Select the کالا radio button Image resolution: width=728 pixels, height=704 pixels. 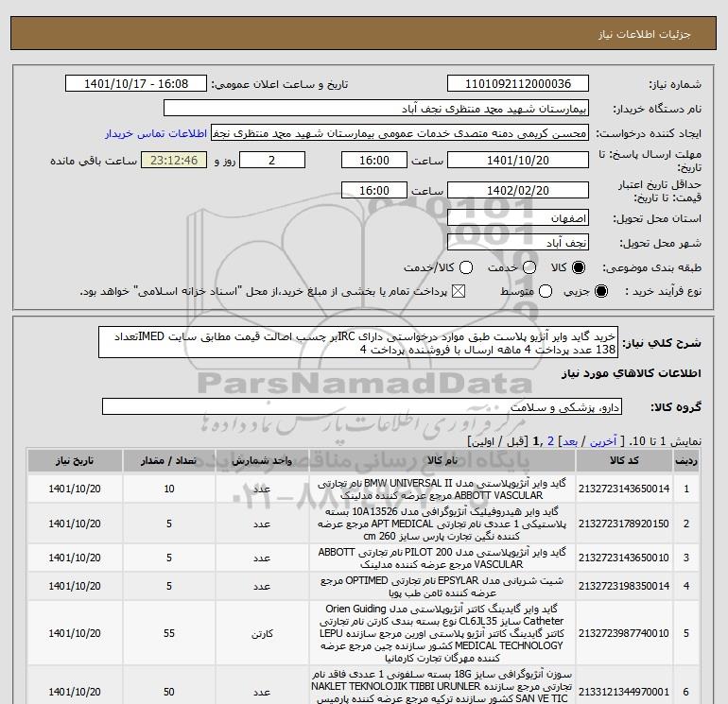579,267
